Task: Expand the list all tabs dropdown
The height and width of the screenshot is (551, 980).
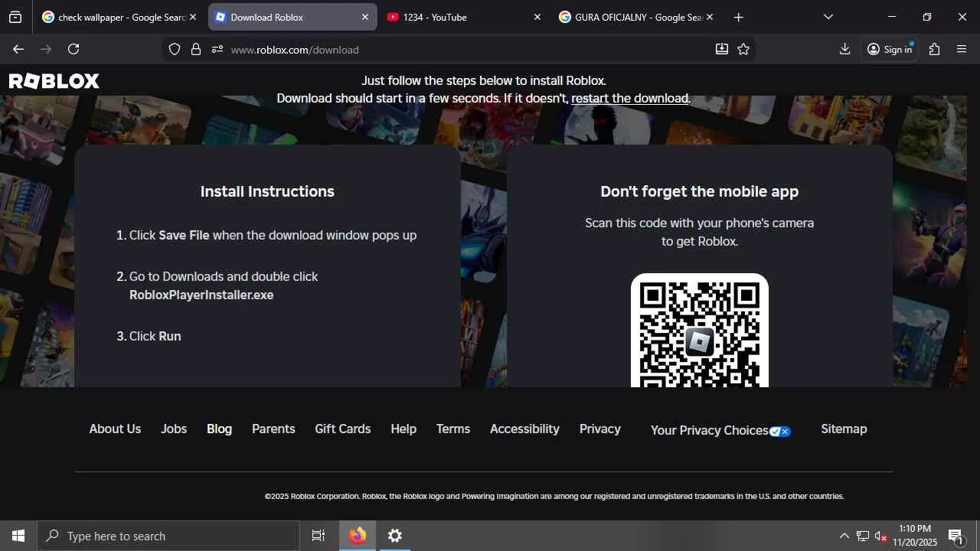Action: 828,17
